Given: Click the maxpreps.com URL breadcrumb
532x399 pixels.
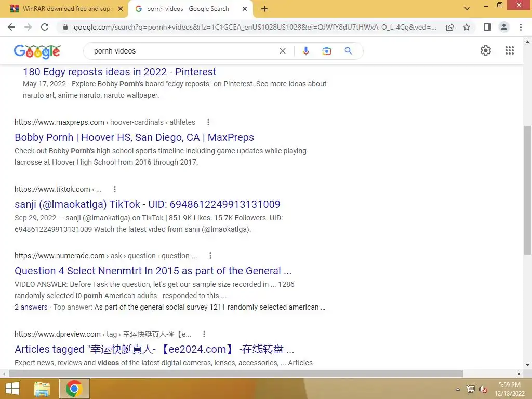Looking at the screenshot, I should coord(105,122).
